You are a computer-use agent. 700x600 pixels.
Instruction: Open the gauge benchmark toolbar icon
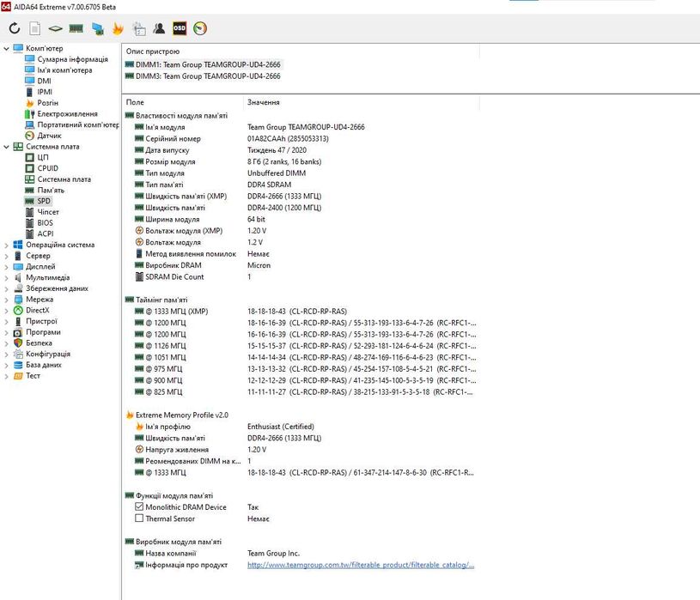[200, 28]
